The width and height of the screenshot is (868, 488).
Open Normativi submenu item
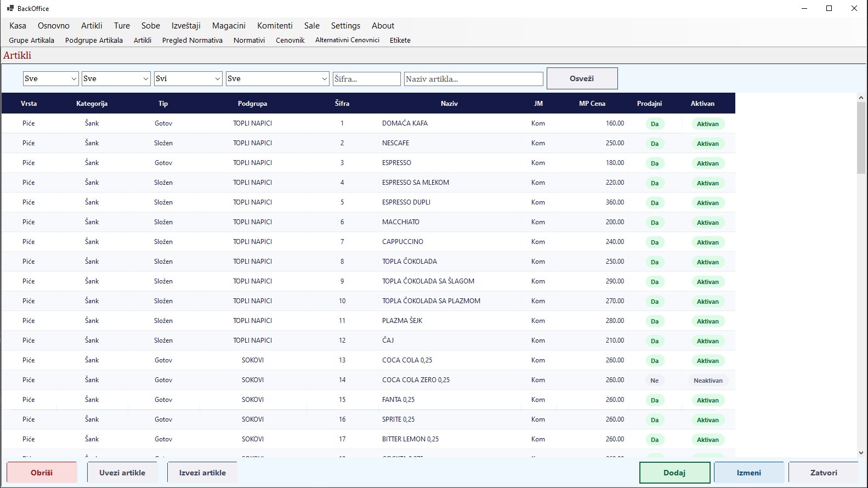pyautogui.click(x=249, y=40)
